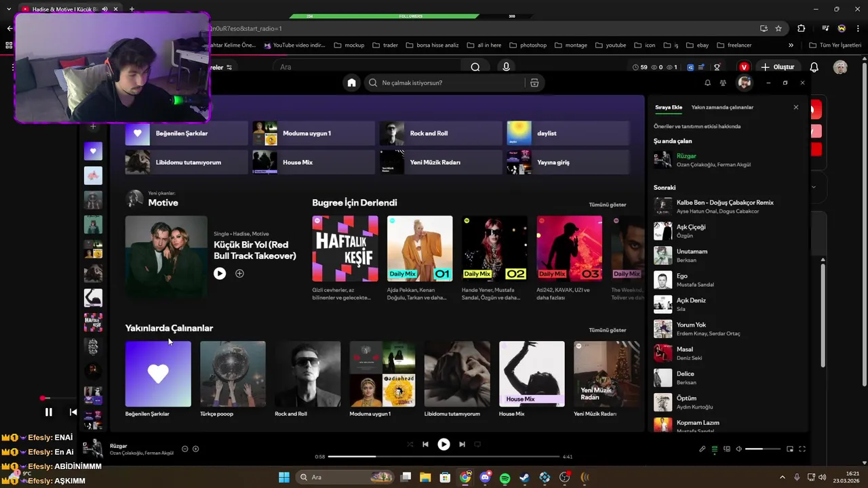The image size is (868, 488).
Task: Open Friend Activity icon in Spotify
Action: pyautogui.click(x=723, y=83)
